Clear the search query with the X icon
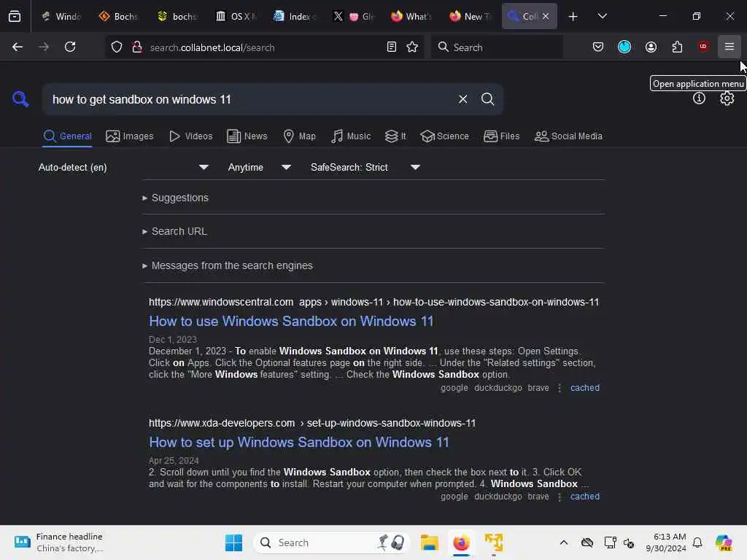The width and height of the screenshot is (747, 560). [462, 99]
